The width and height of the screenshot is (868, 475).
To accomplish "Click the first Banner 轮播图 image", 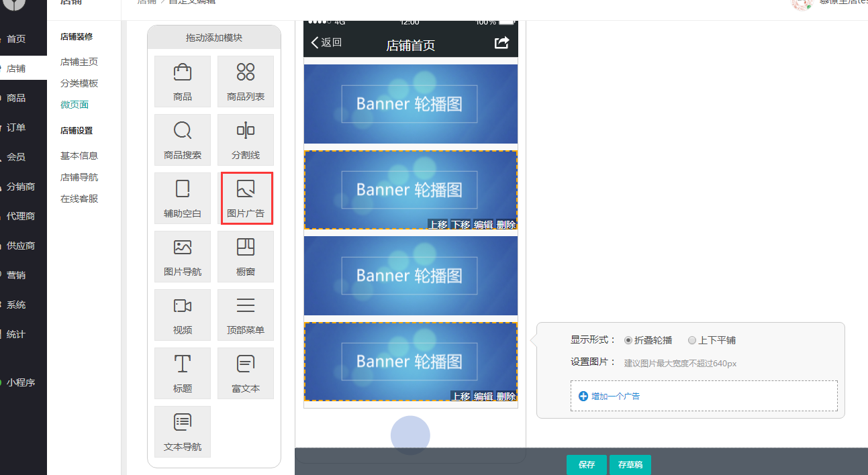I will click(x=410, y=104).
